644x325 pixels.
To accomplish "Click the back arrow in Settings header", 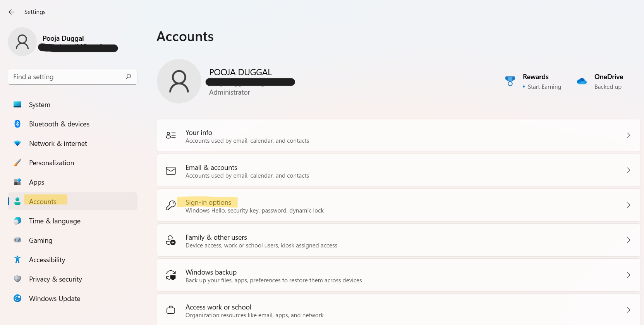I will [x=12, y=12].
